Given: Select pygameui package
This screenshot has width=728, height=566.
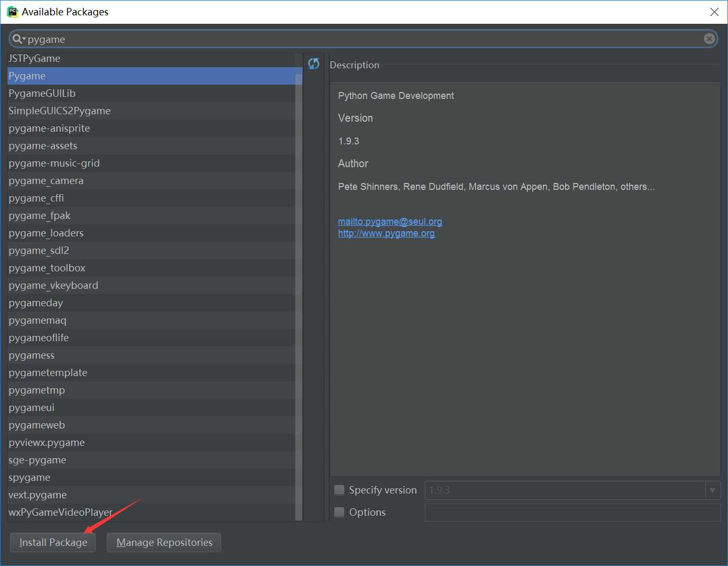Looking at the screenshot, I should [x=151, y=407].
